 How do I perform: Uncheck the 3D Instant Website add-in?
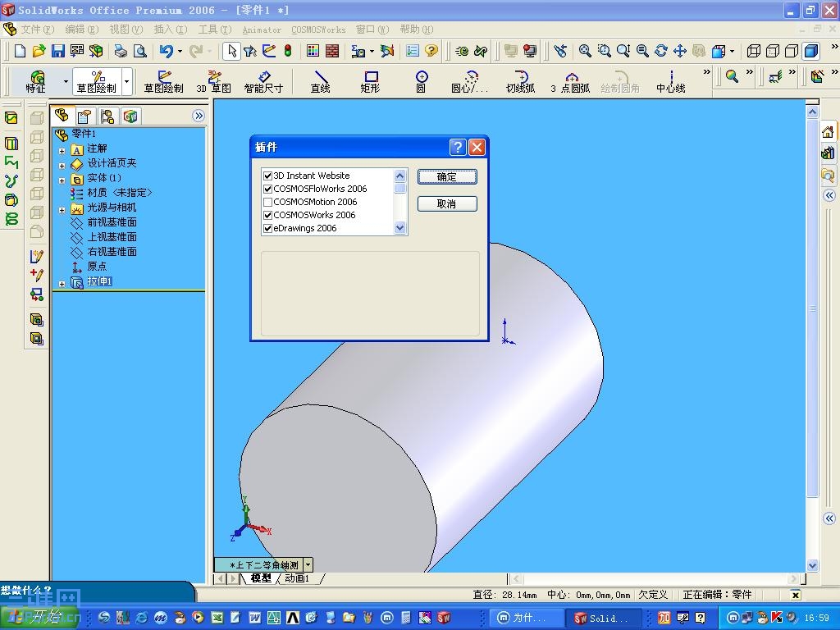coord(268,176)
